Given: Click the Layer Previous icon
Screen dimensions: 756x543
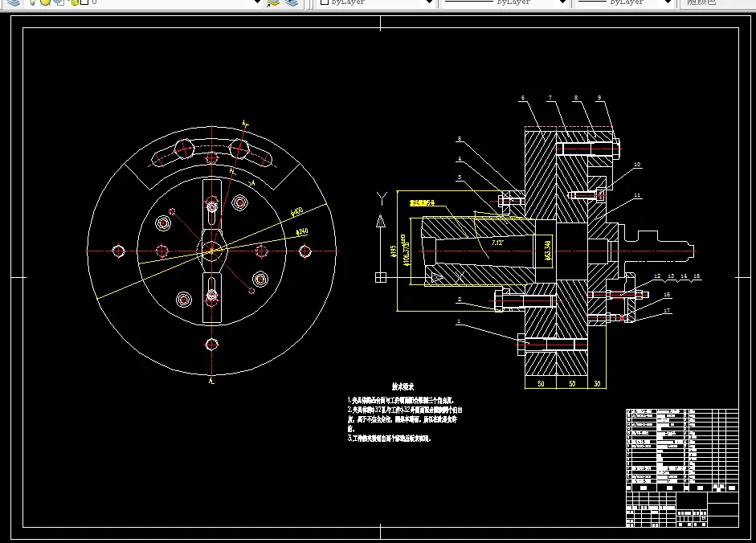Looking at the screenshot, I should point(292,2).
